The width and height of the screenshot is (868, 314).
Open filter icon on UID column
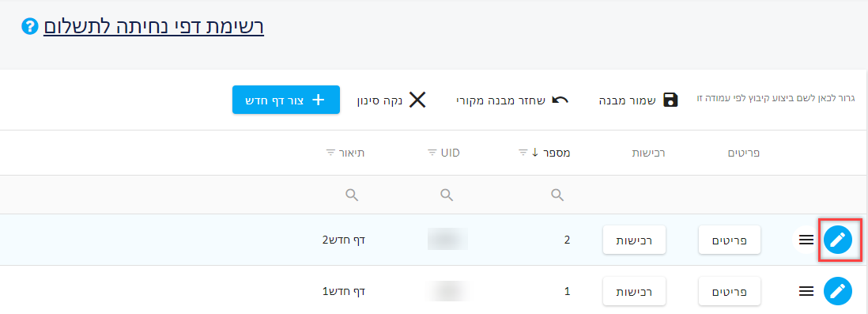(432, 153)
